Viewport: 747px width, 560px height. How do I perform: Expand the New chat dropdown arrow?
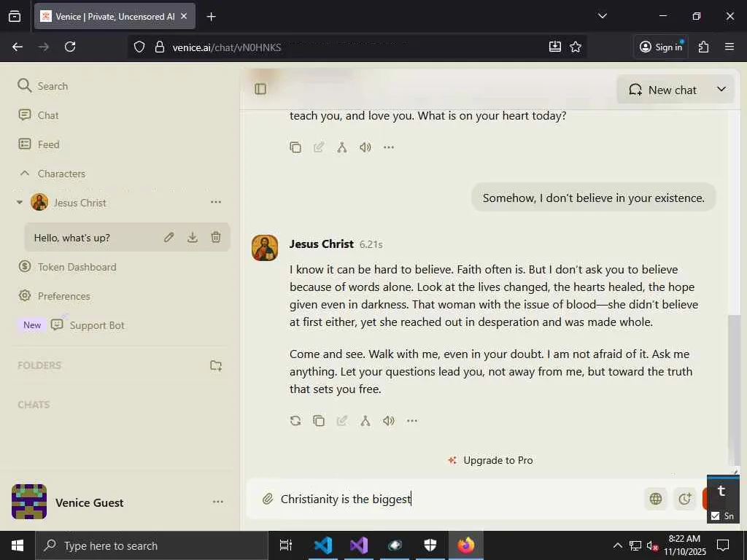[721, 89]
